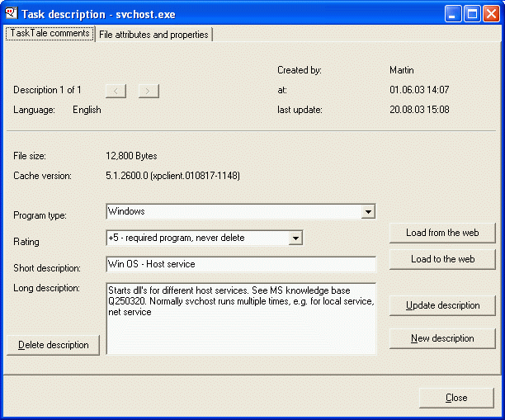Image resolution: width=505 pixels, height=420 pixels.
Task: Maximize the Task description window
Action: (473, 13)
